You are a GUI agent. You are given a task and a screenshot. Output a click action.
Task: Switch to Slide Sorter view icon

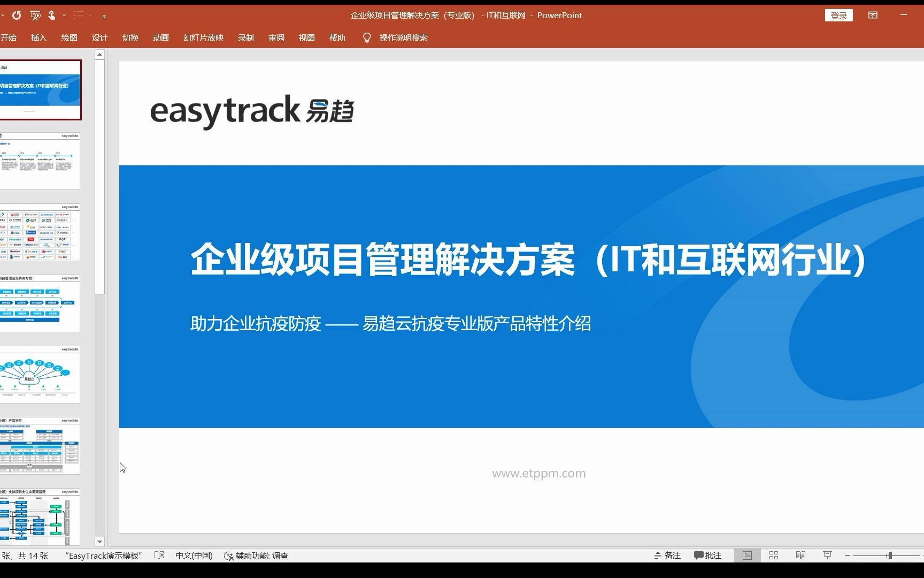774,556
